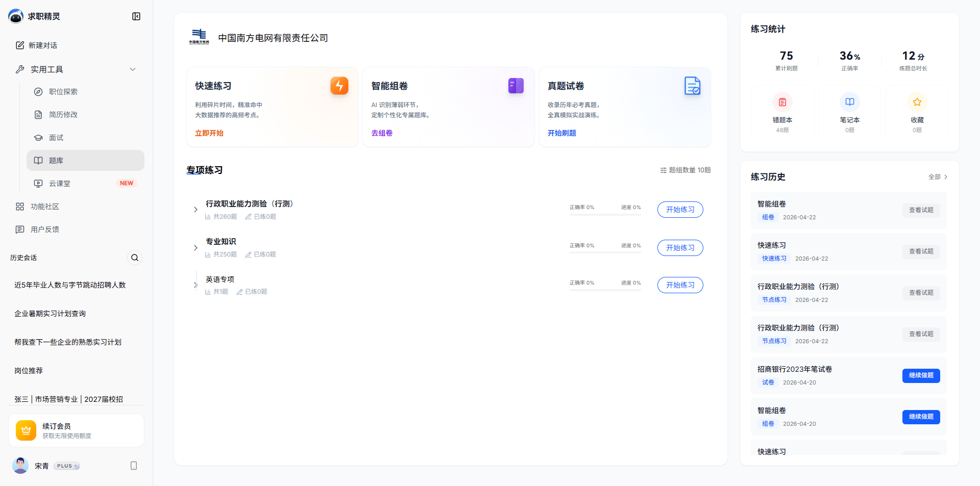Open history chat 企业暑期实习计划查询
980x486 pixels.
(x=77, y=314)
